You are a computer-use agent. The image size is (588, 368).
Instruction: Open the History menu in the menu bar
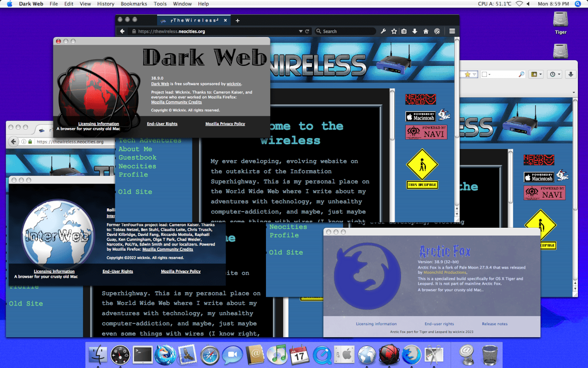pos(106,4)
